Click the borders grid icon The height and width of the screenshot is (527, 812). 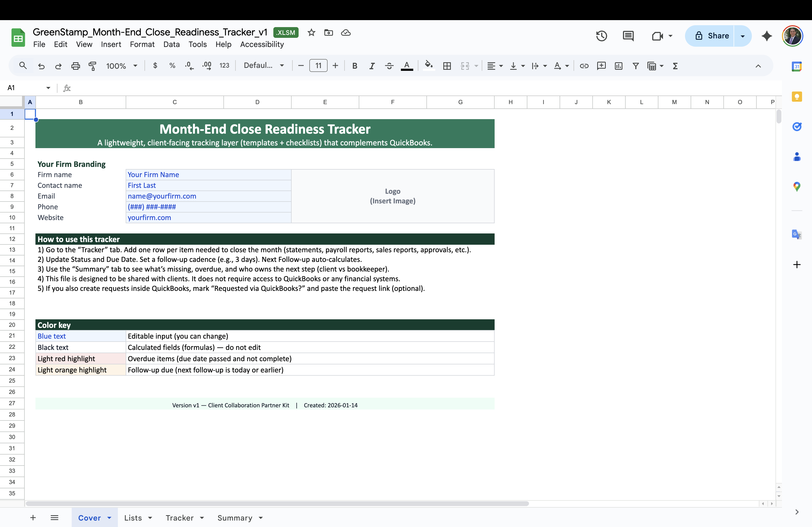coord(447,66)
